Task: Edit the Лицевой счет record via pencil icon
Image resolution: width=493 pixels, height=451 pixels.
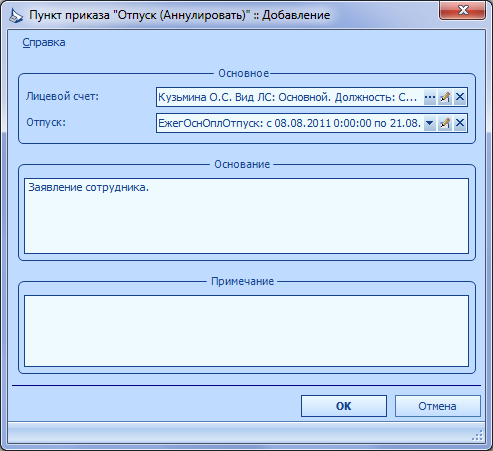Action: coord(445,97)
